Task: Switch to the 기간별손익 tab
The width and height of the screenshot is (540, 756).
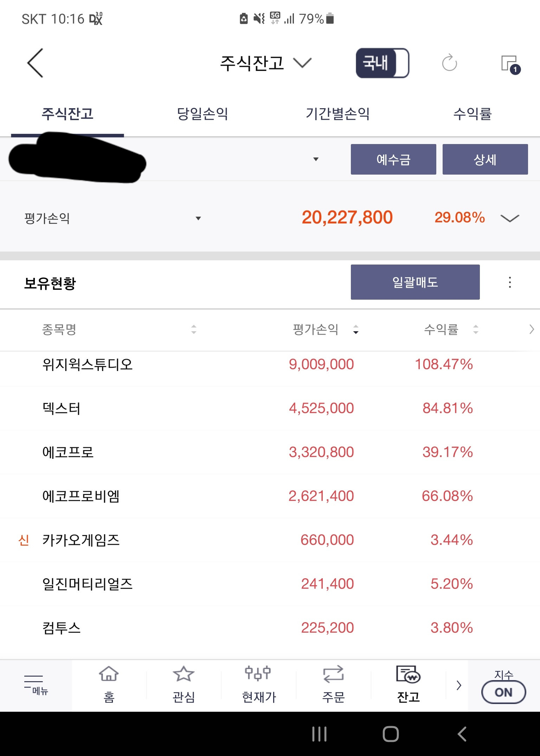Action: 337,114
